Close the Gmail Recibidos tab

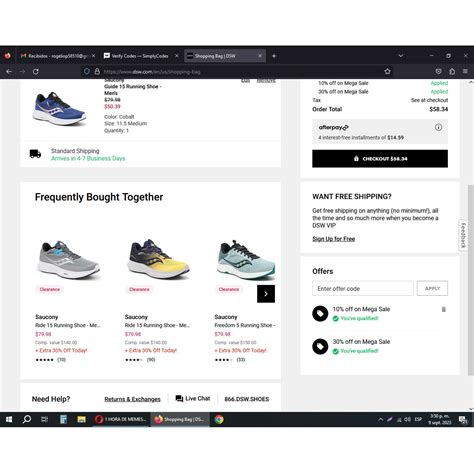pos(94,56)
